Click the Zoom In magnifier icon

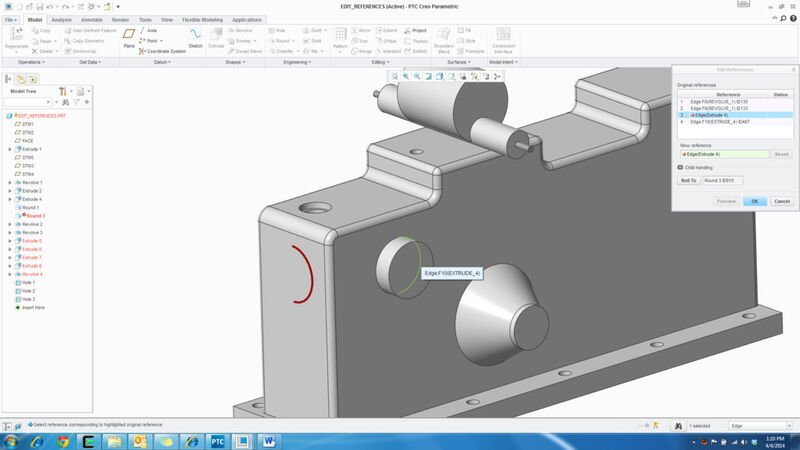point(406,76)
